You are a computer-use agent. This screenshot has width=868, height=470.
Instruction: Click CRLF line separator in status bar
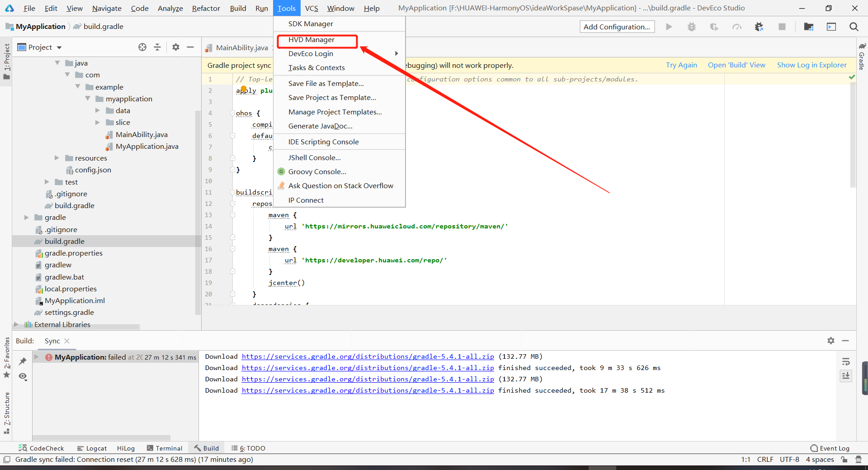point(765,460)
